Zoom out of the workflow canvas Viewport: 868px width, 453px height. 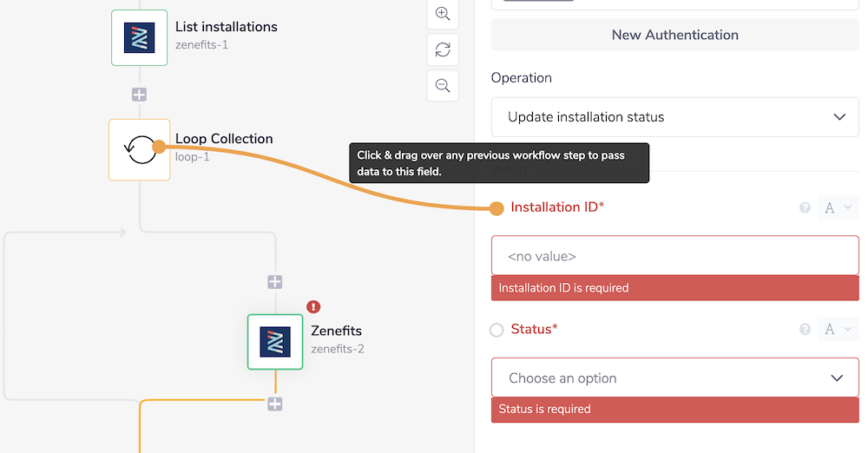coord(443,85)
